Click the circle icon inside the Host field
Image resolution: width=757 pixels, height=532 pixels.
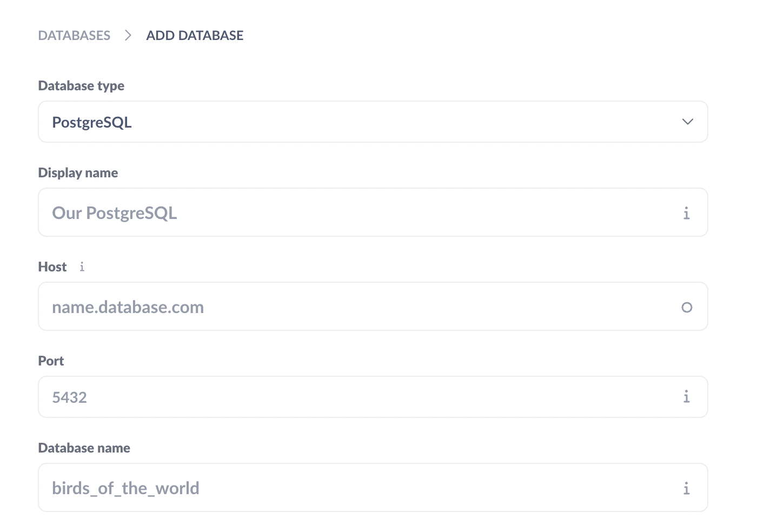[687, 307]
